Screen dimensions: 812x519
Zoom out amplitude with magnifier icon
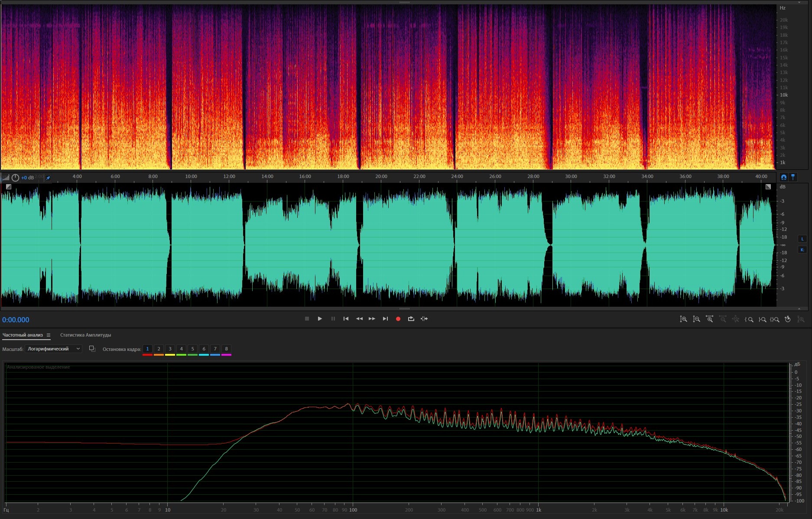coord(696,319)
